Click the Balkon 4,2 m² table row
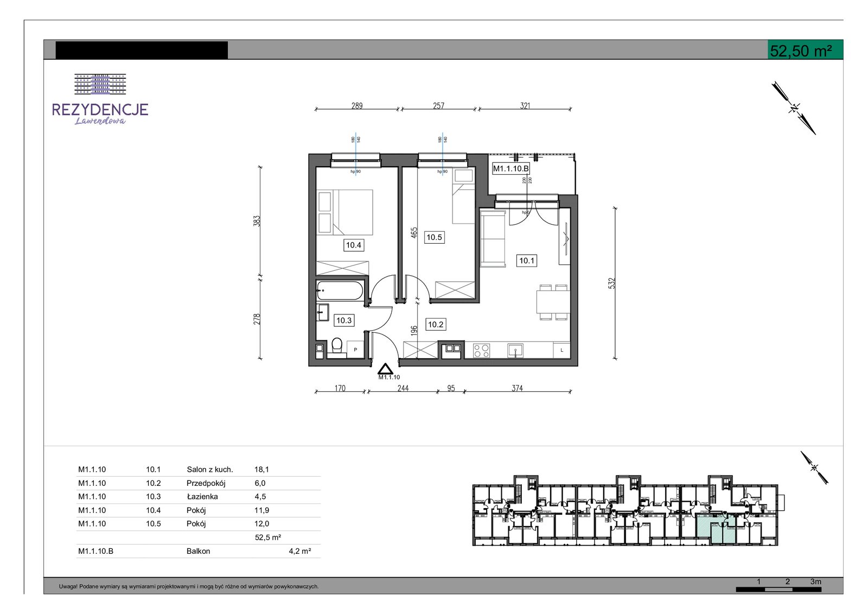The image size is (868, 614). click(x=199, y=551)
